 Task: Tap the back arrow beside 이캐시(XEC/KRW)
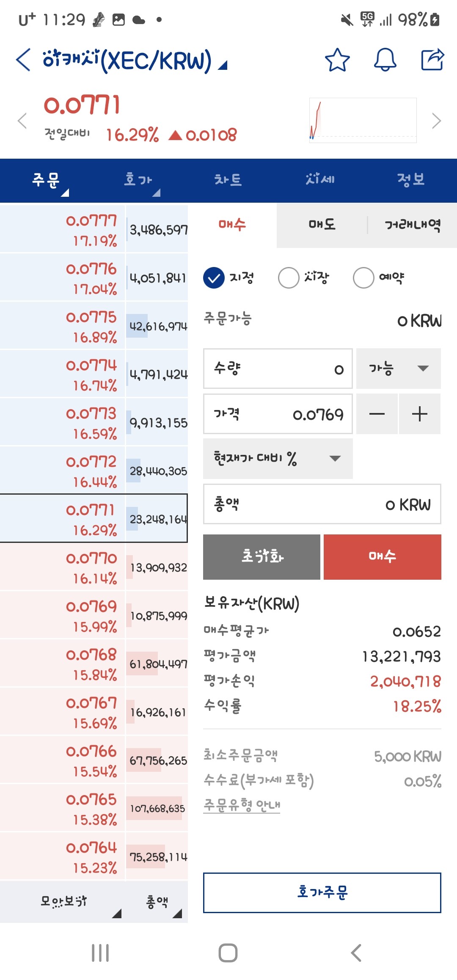pyautogui.click(x=23, y=60)
